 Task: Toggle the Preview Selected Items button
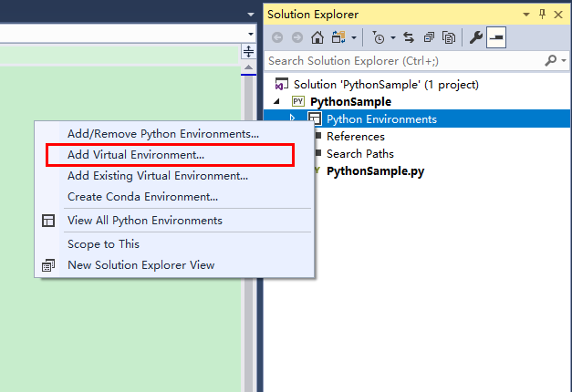click(x=496, y=37)
